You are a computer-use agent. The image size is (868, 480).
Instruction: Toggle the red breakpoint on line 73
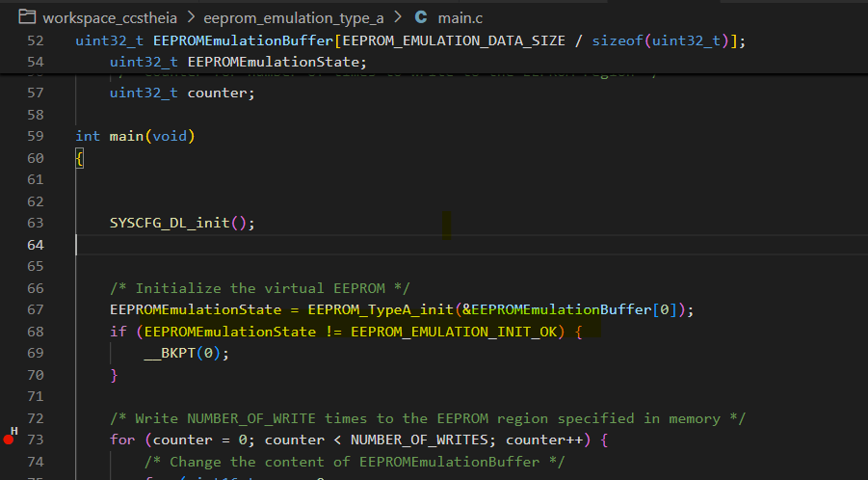pos(9,440)
